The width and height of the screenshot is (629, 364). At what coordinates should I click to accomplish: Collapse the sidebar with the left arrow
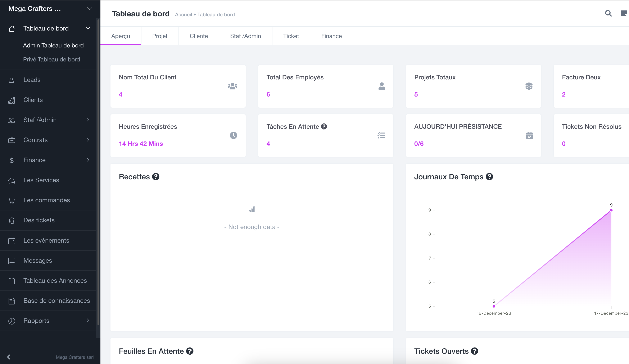(x=9, y=357)
